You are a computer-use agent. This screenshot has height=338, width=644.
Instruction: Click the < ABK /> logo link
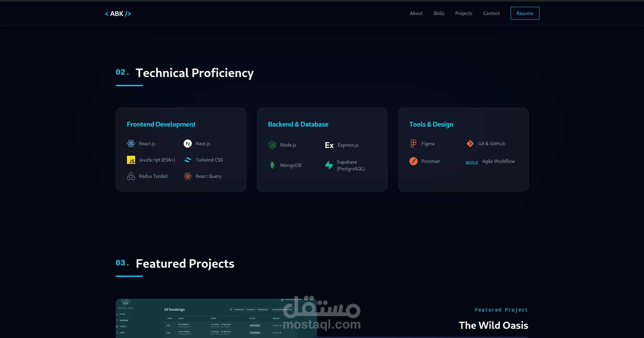pyautogui.click(x=118, y=14)
